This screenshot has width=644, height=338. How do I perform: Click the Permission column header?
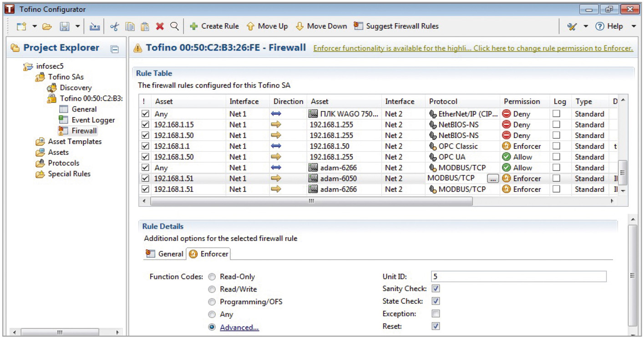[525, 102]
